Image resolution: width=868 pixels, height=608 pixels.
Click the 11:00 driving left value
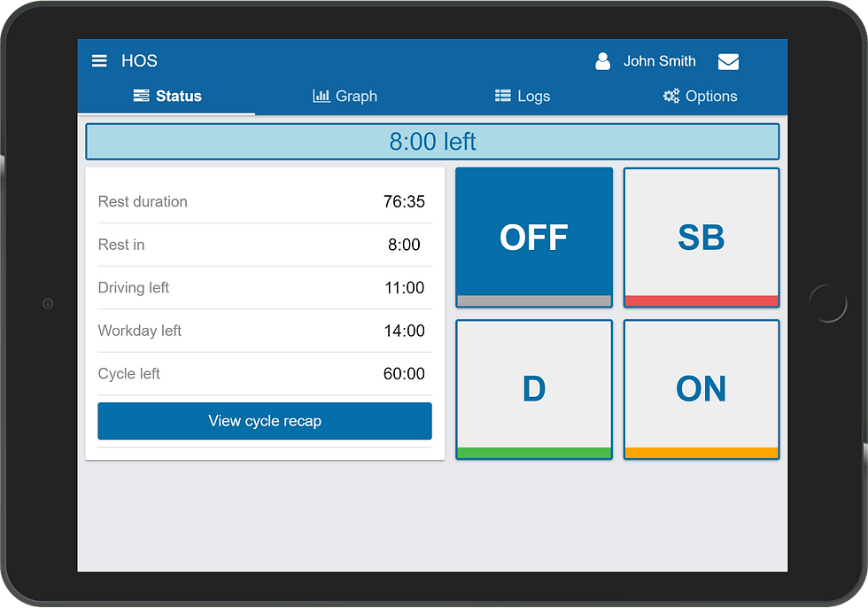(404, 287)
